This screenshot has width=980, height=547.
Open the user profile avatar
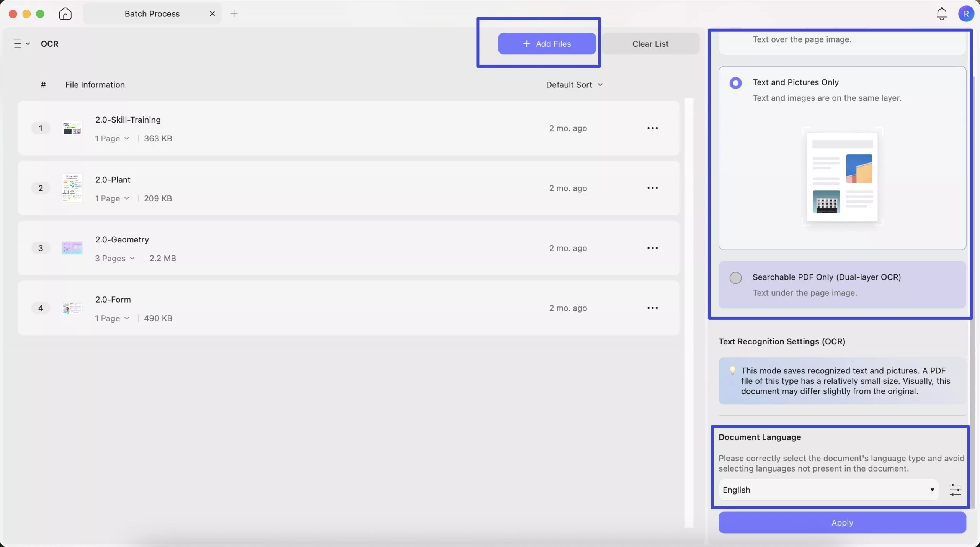click(966, 14)
